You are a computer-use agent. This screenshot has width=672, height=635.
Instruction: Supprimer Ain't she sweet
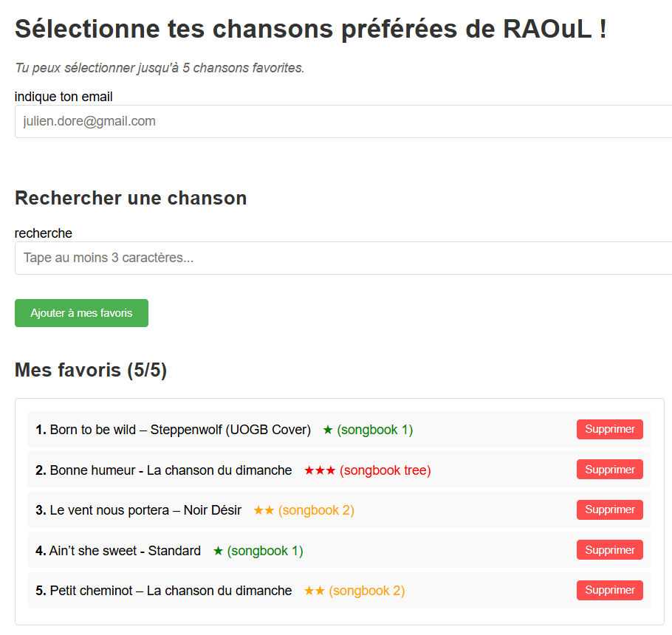pyautogui.click(x=610, y=549)
